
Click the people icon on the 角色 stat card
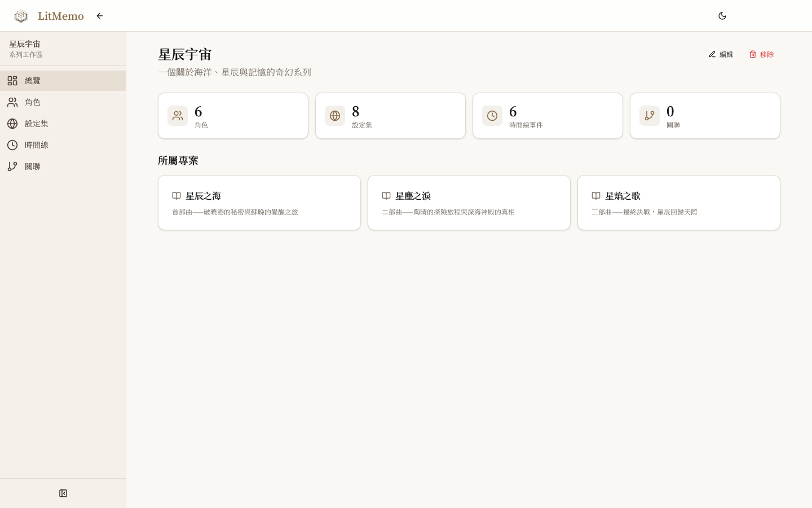[x=178, y=116]
